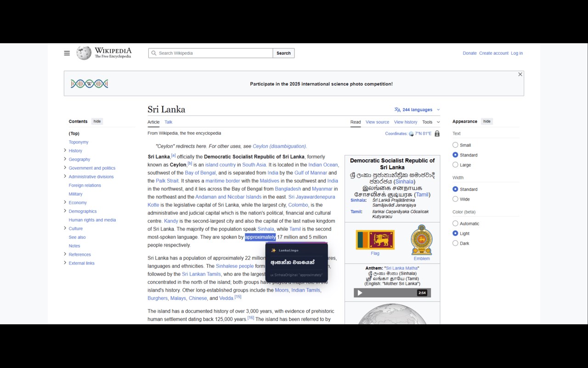The height and width of the screenshot is (368, 588).
Task: Click the Bay of Bengal link
Action: (x=200, y=173)
